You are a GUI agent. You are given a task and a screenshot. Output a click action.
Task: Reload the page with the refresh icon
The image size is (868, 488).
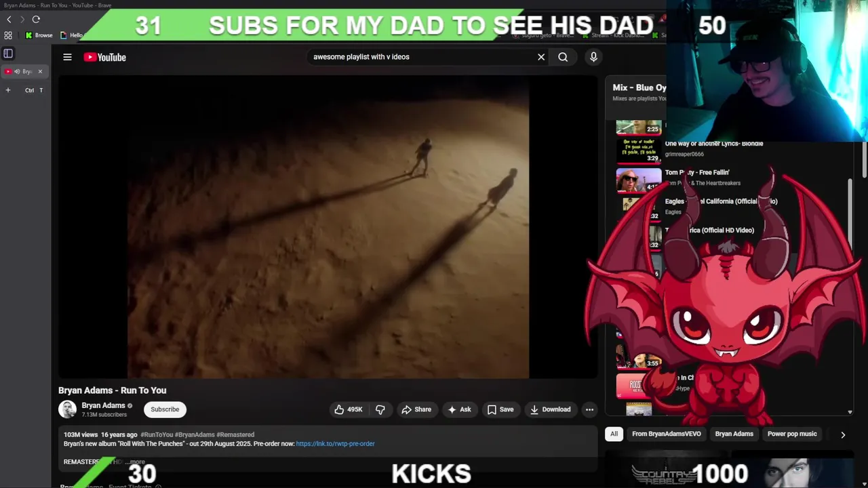pos(36,20)
